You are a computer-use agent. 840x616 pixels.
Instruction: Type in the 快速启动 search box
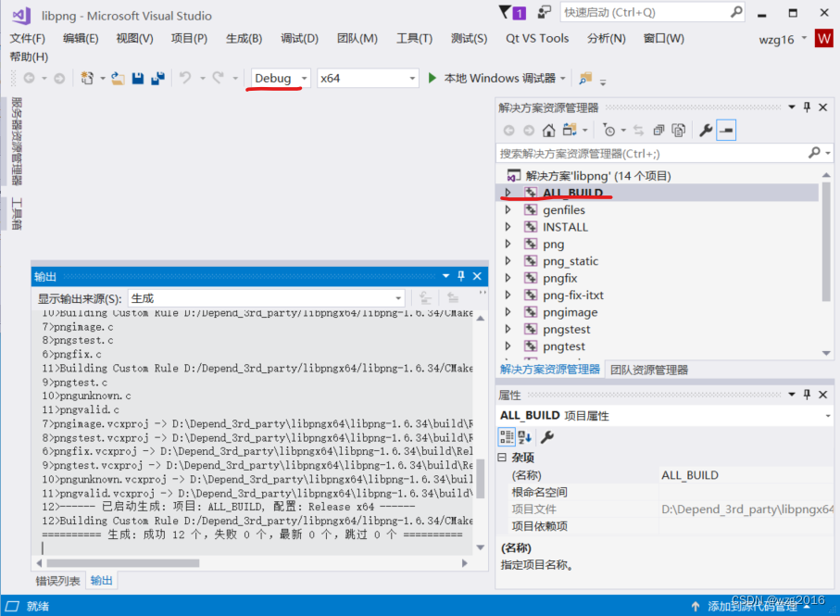648,12
